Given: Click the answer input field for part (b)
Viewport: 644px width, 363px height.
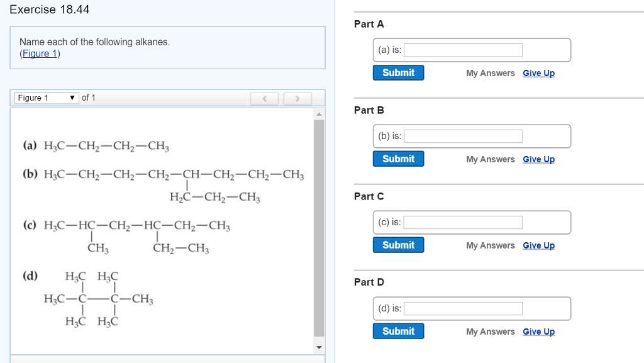Looking at the screenshot, I should (x=464, y=136).
